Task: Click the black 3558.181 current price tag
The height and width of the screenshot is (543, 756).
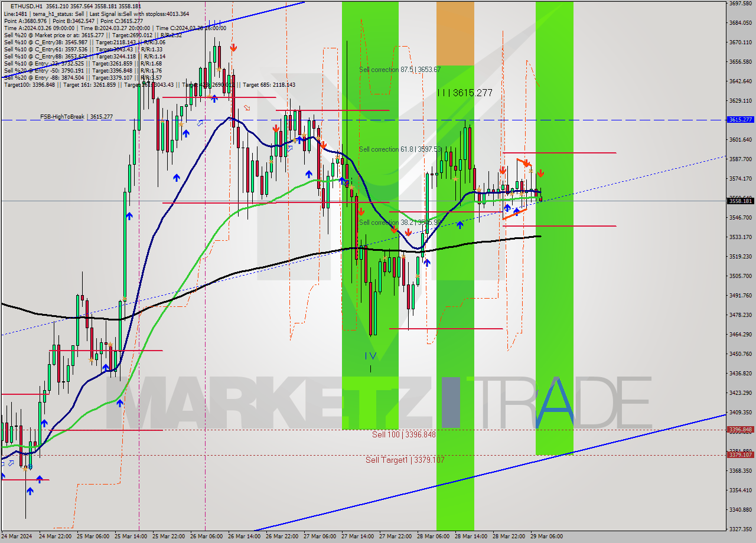Action: 740,201
